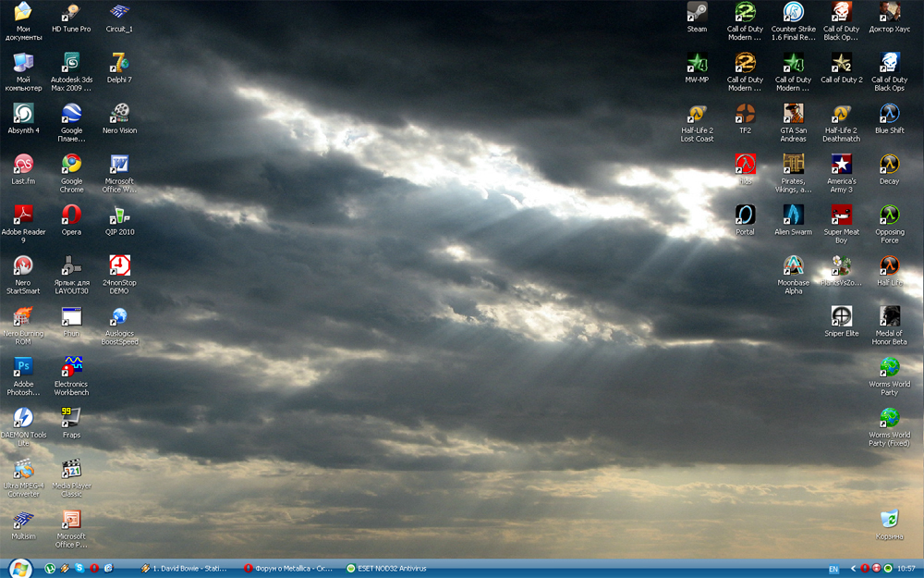Launch Skype from the quick launch bar
The image size is (924, 578).
[x=79, y=568]
